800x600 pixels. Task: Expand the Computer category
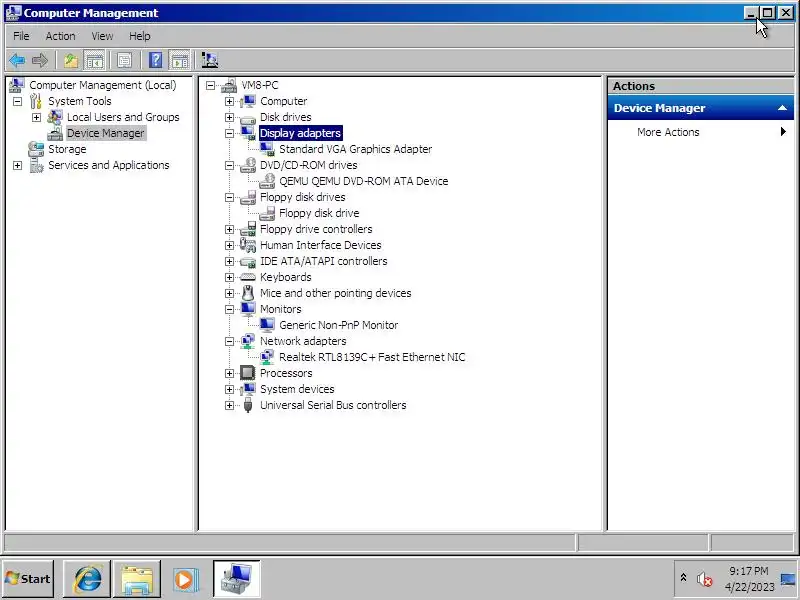coord(229,102)
